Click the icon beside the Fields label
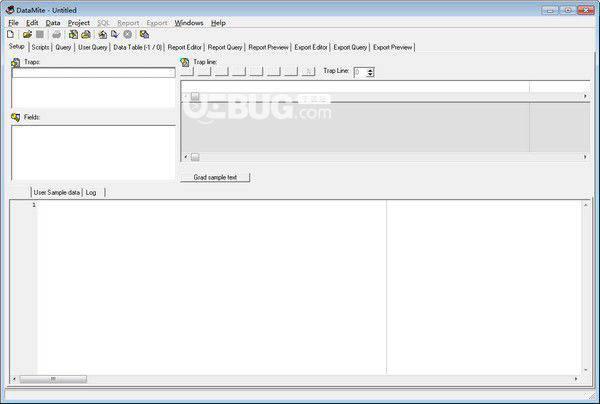The width and height of the screenshot is (600, 404). tap(16, 117)
